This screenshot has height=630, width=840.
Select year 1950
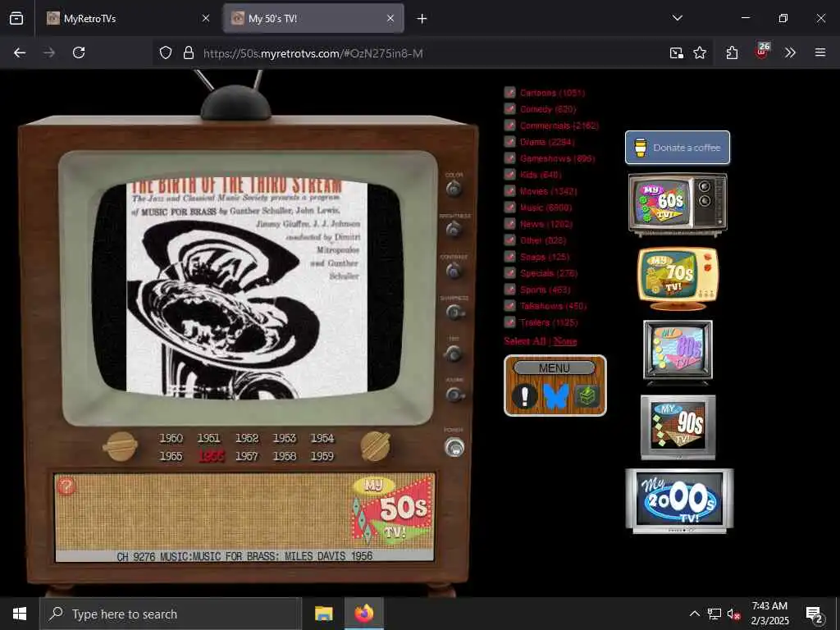pyautogui.click(x=171, y=438)
